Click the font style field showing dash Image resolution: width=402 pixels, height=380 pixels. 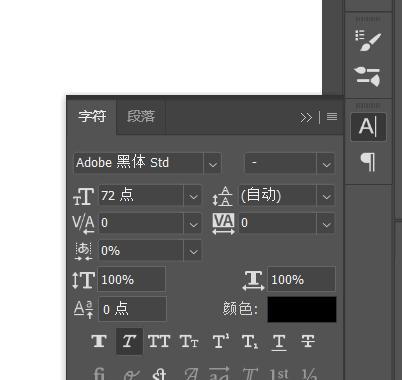tap(280, 163)
